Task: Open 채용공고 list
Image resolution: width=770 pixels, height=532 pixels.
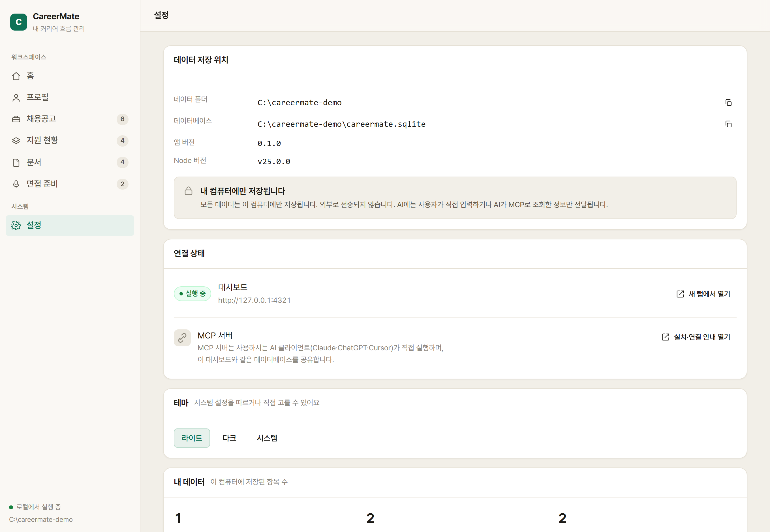Action: [70, 119]
